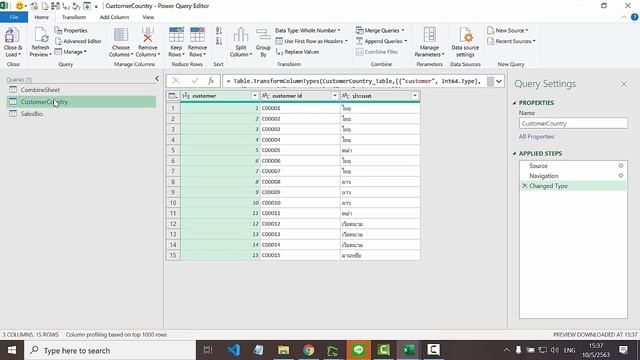Click the Keep Rows icon

[x=176, y=35]
